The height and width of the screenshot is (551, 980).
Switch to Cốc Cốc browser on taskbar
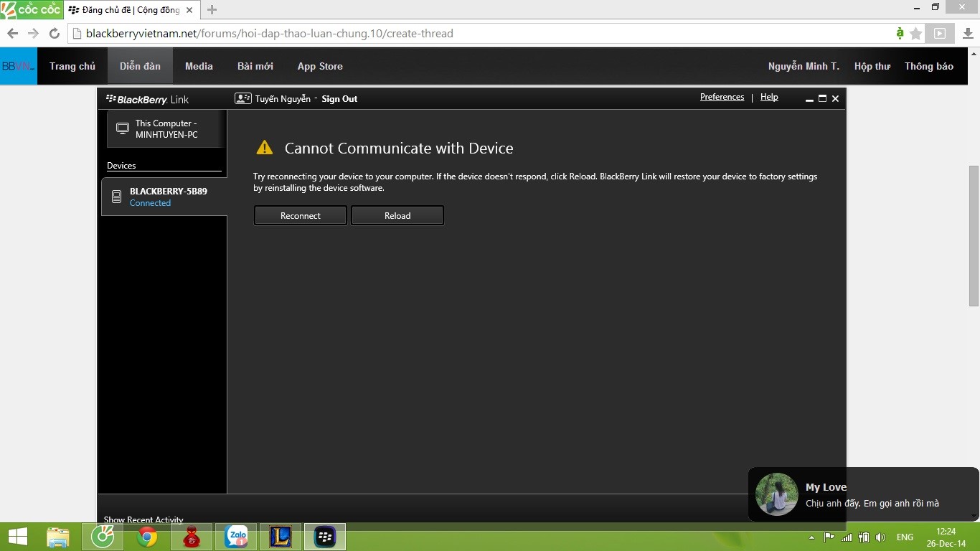click(103, 537)
